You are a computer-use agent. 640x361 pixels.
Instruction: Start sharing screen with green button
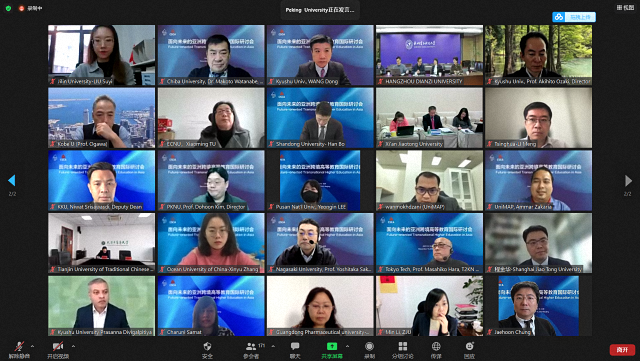tap(332, 350)
